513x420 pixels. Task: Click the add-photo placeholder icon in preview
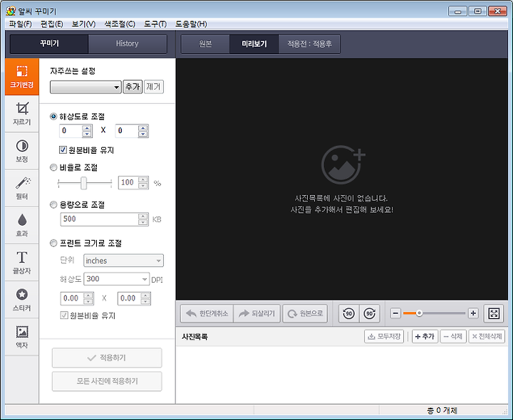click(x=343, y=164)
